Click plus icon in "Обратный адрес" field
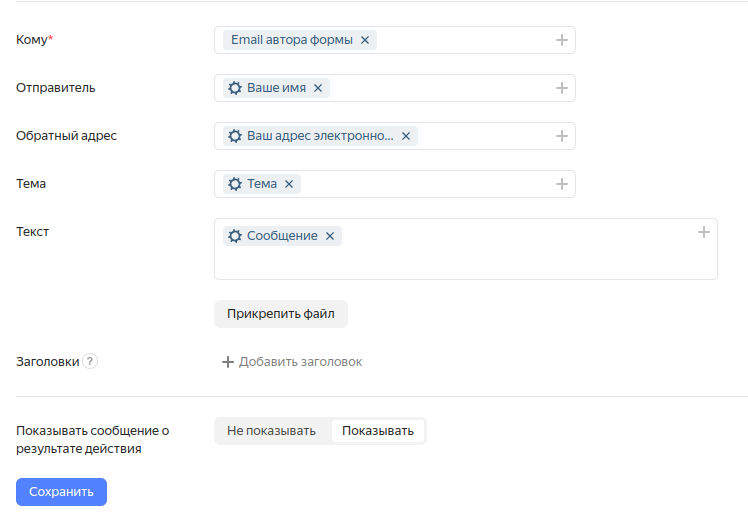Viewport: 748px width, 527px height. point(562,136)
